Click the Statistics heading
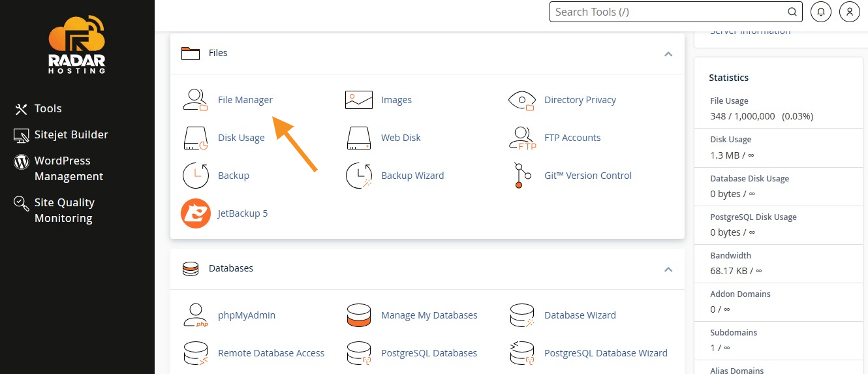The width and height of the screenshot is (868, 374). [x=729, y=78]
